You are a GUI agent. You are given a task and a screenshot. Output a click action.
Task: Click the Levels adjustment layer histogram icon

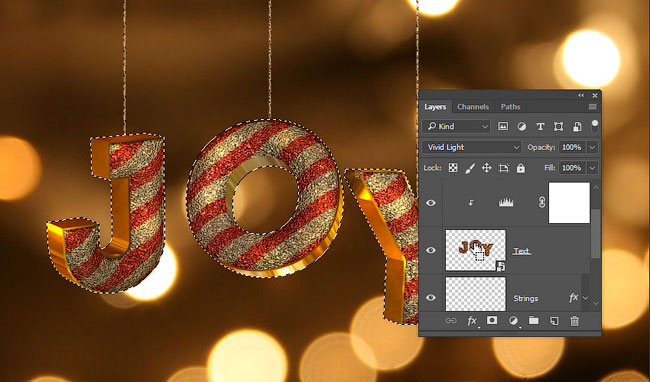click(x=506, y=203)
